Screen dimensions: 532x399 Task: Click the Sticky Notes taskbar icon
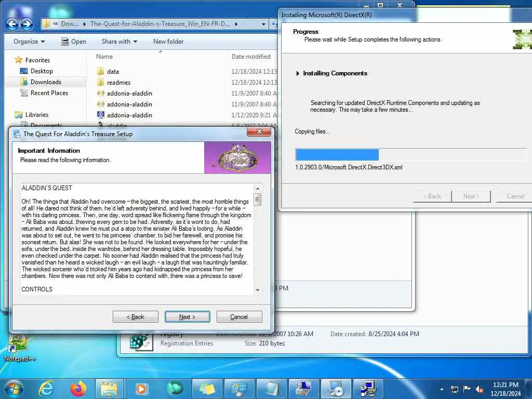pos(207,389)
